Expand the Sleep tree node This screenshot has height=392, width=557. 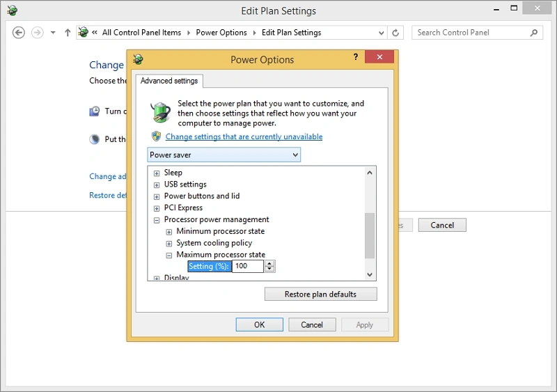point(156,173)
